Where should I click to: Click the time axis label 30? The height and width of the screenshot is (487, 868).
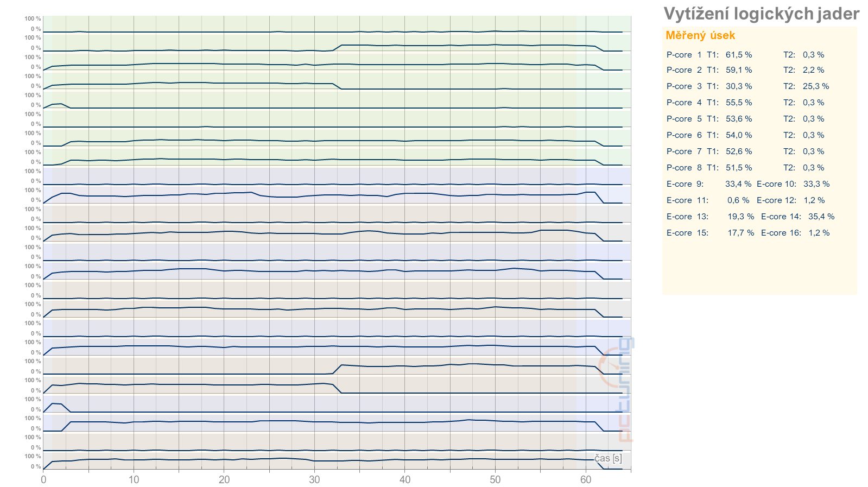pyautogui.click(x=314, y=479)
